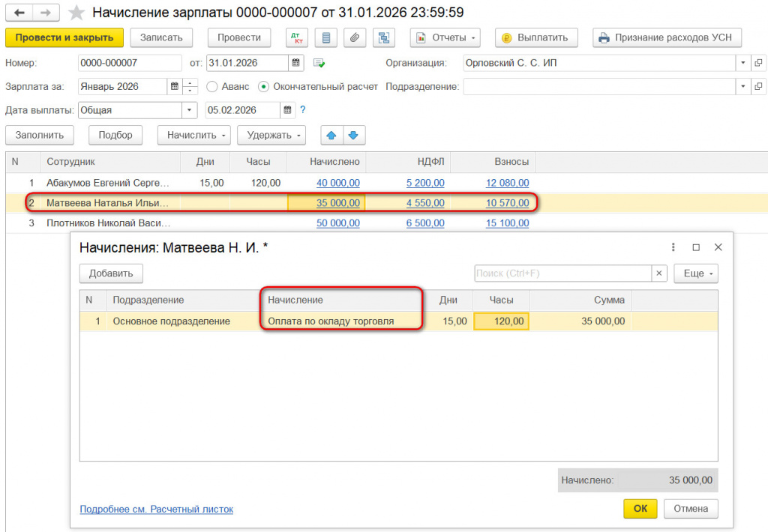Click Провести и закрыть button
The image size is (768, 532).
coord(64,37)
